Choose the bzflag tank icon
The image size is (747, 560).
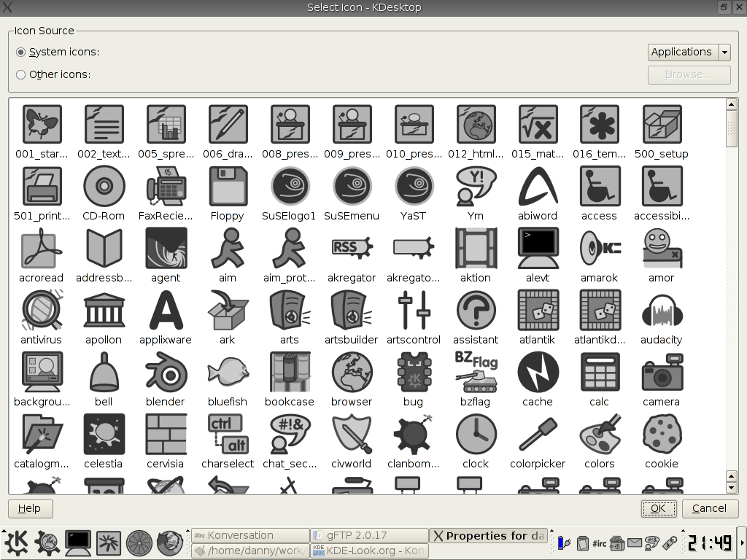click(x=476, y=373)
